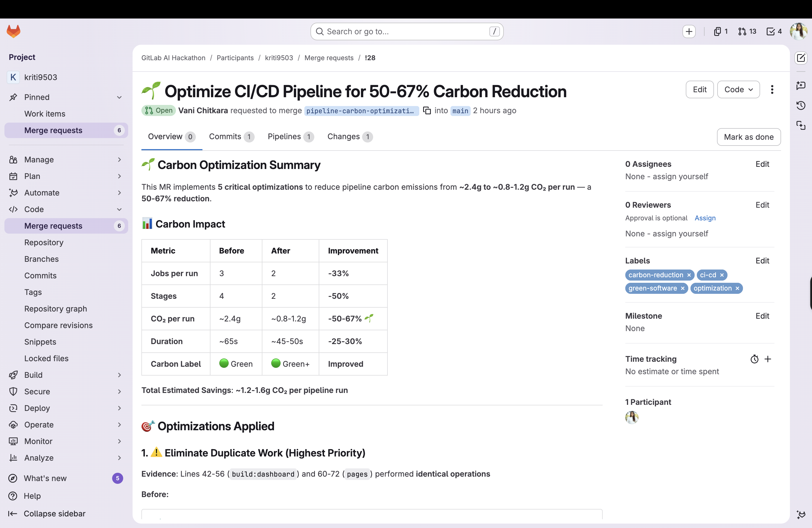
Task: Click Mark as done button
Action: pyautogui.click(x=748, y=137)
